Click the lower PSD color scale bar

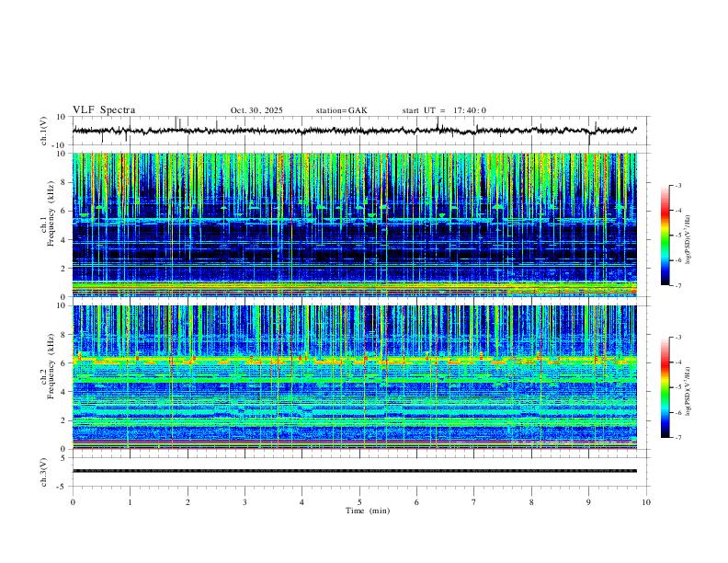(665, 387)
